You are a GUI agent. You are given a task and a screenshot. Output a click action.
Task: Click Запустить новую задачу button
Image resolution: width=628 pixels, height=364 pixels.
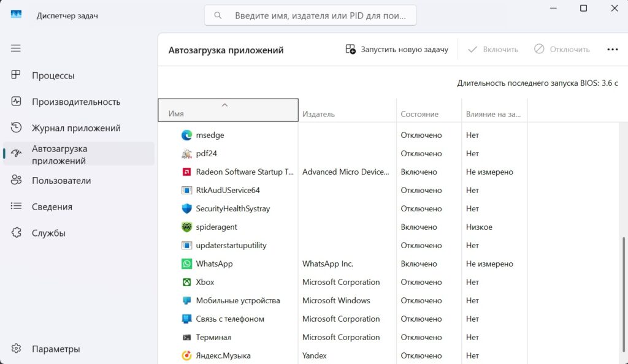[x=397, y=49]
